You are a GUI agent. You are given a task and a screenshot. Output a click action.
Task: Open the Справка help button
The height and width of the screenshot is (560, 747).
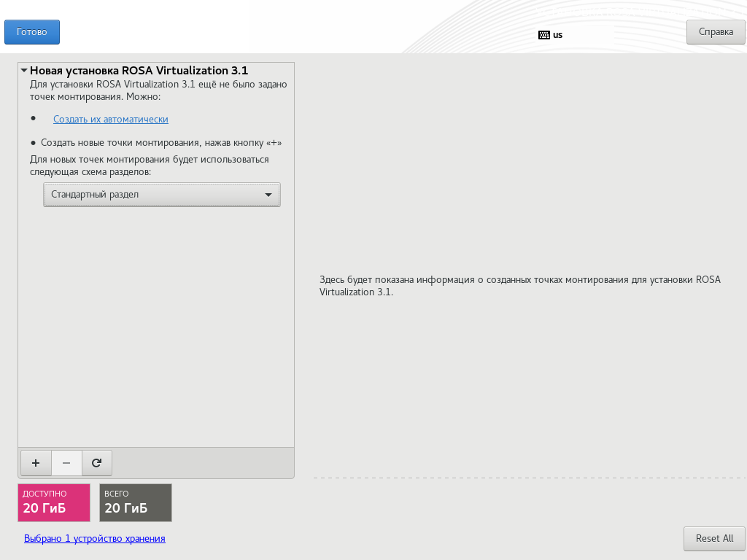coord(716,32)
